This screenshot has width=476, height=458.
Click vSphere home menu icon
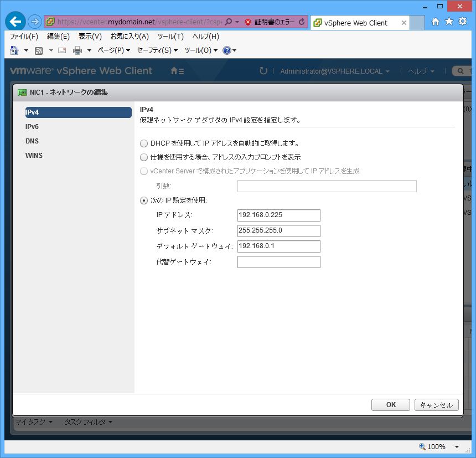pyautogui.click(x=177, y=71)
